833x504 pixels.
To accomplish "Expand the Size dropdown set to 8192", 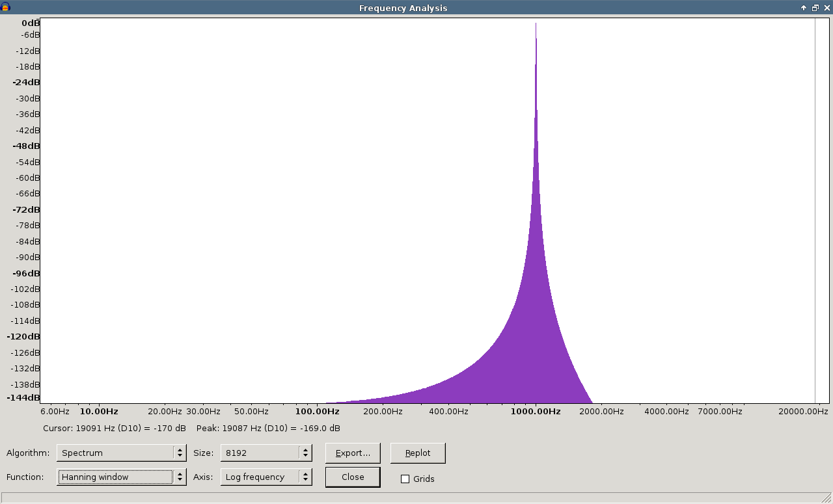I will tap(266, 453).
